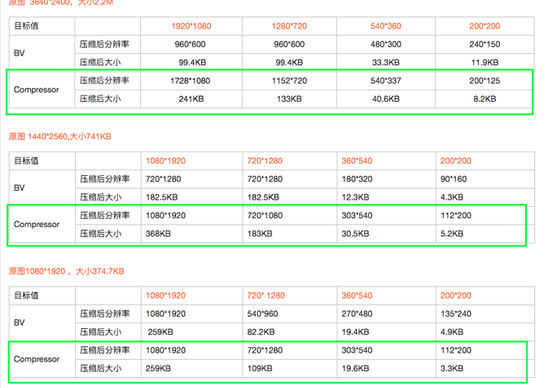Select the 33.3KB size cell

386,63
